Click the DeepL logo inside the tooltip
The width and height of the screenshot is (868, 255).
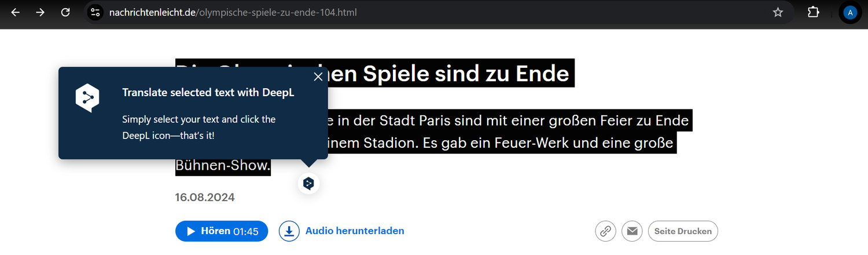point(87,98)
